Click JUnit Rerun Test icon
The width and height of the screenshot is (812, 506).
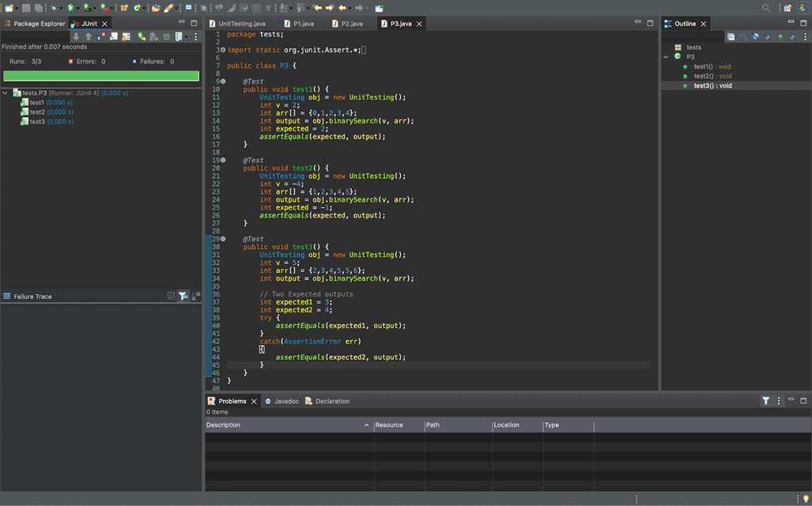[142, 37]
